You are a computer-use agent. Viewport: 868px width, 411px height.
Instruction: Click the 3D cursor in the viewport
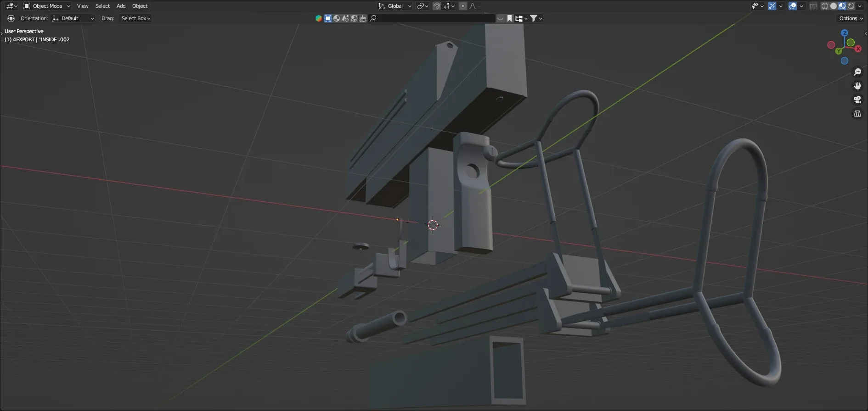click(433, 225)
